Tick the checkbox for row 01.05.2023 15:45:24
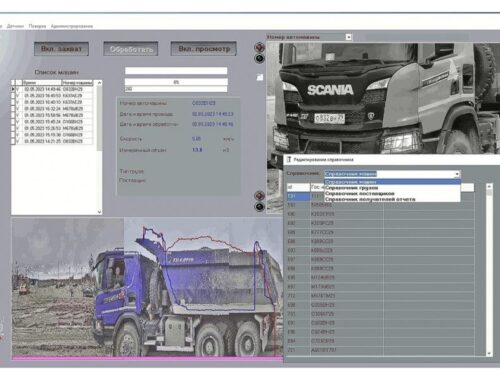Image resolution: width=500 pixels, height=380 pixels. [x=13, y=122]
